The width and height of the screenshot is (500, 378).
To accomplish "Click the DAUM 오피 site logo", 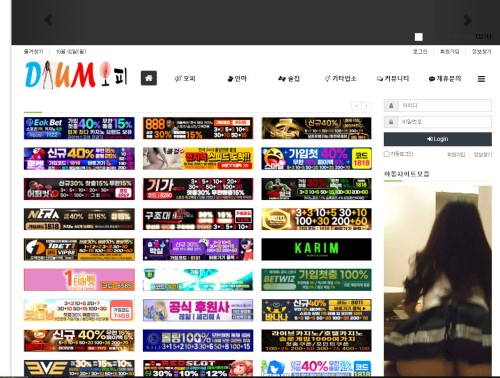I will coord(76,75).
